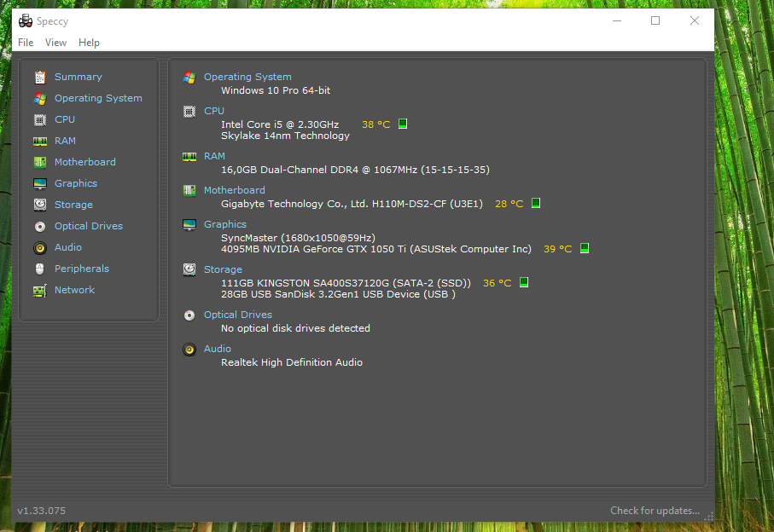Click the CPU temperature value 38 °C

tap(375, 124)
